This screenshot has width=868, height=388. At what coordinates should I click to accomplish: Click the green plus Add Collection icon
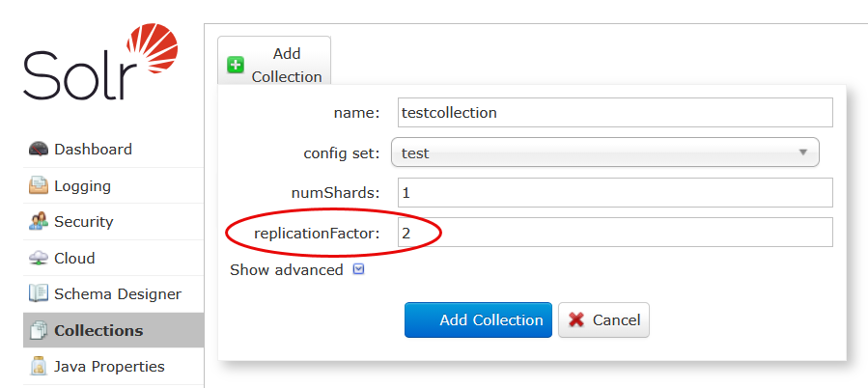click(236, 65)
